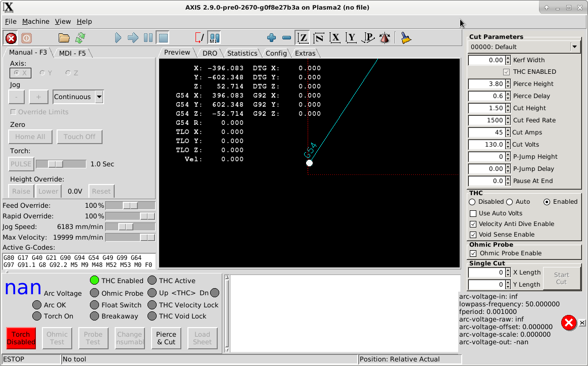Screen dimensions: 588x366
Task: Click the red error circle icon
Action: [568, 323]
